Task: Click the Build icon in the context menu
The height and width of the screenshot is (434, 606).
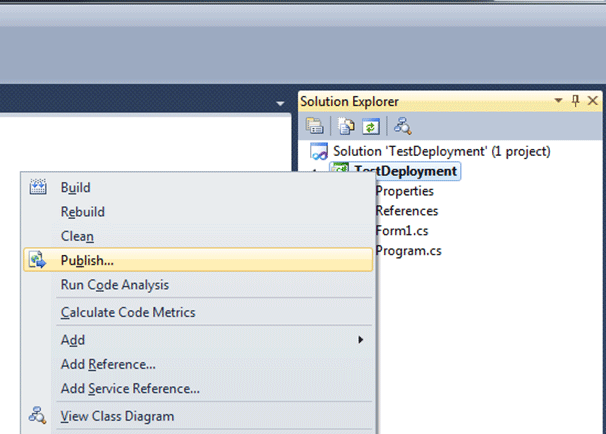Action: [39, 187]
